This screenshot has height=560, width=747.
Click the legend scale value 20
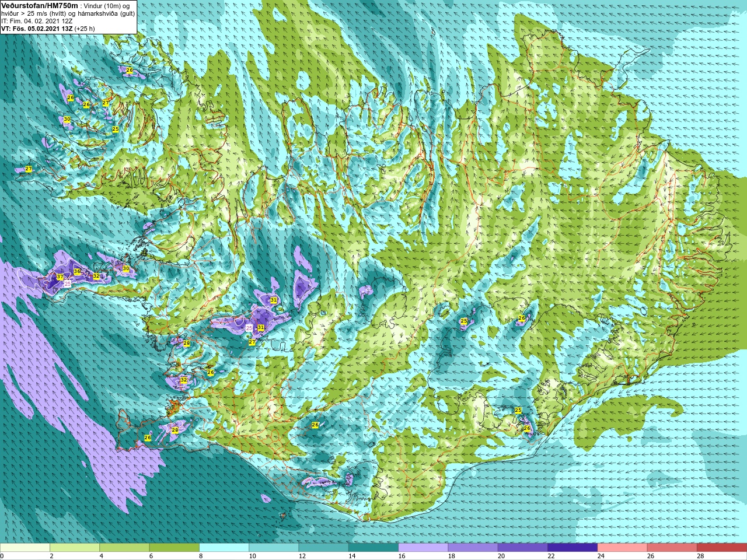point(501,556)
